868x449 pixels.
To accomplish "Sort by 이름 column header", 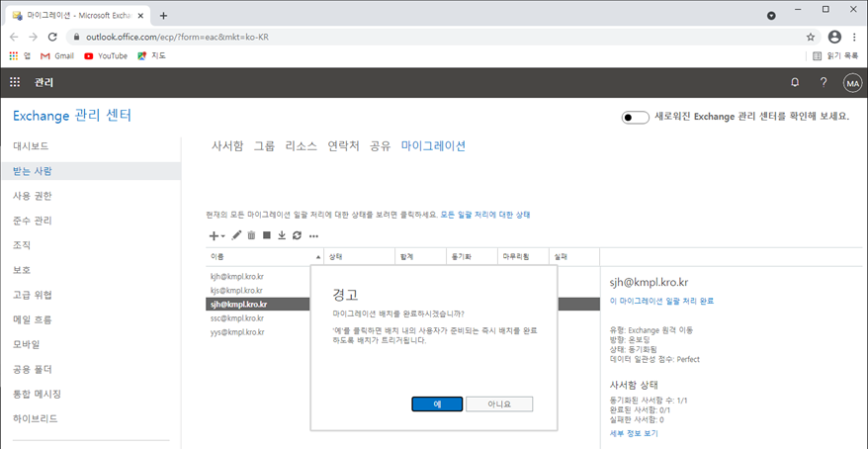I will point(264,257).
